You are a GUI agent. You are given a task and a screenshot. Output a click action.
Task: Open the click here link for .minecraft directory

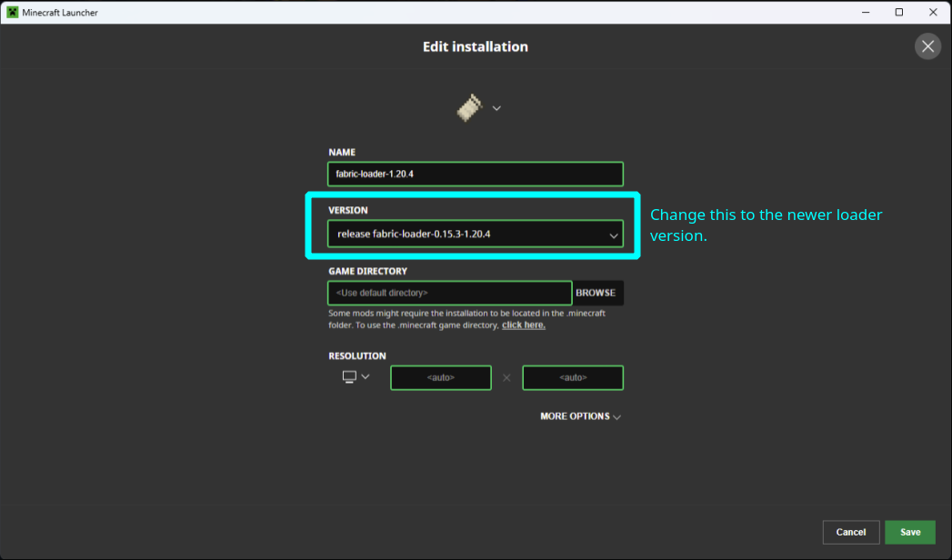point(523,324)
